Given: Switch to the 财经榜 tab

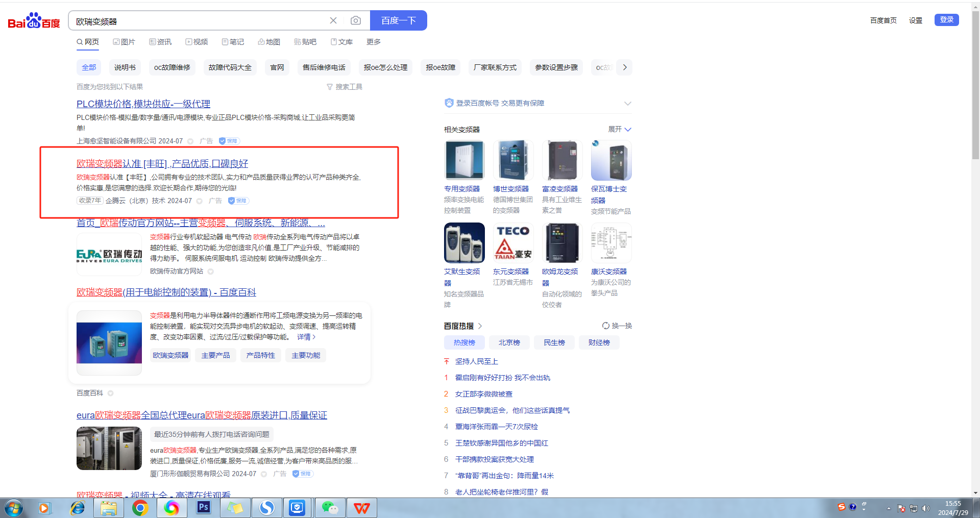Looking at the screenshot, I should coord(599,342).
